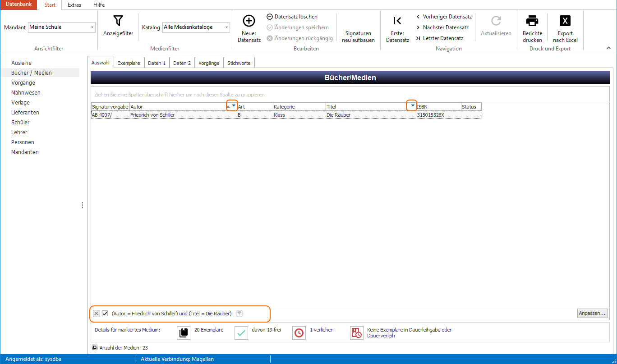Select cell 'AB 4007/'

pos(110,115)
